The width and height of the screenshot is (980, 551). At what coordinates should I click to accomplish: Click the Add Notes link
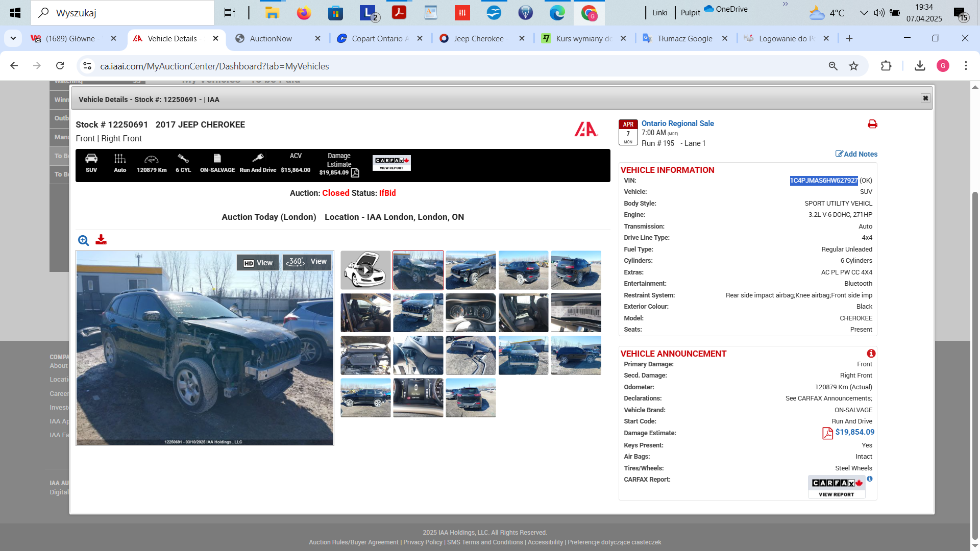[x=856, y=154]
